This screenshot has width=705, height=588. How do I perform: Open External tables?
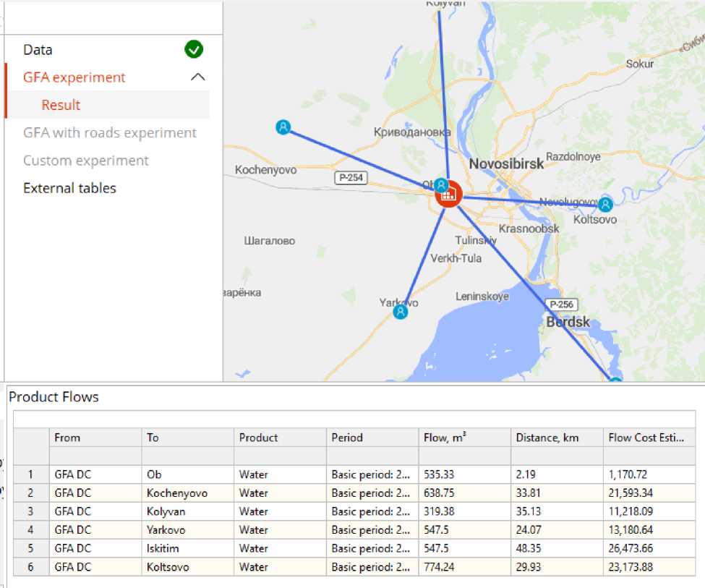tap(69, 188)
